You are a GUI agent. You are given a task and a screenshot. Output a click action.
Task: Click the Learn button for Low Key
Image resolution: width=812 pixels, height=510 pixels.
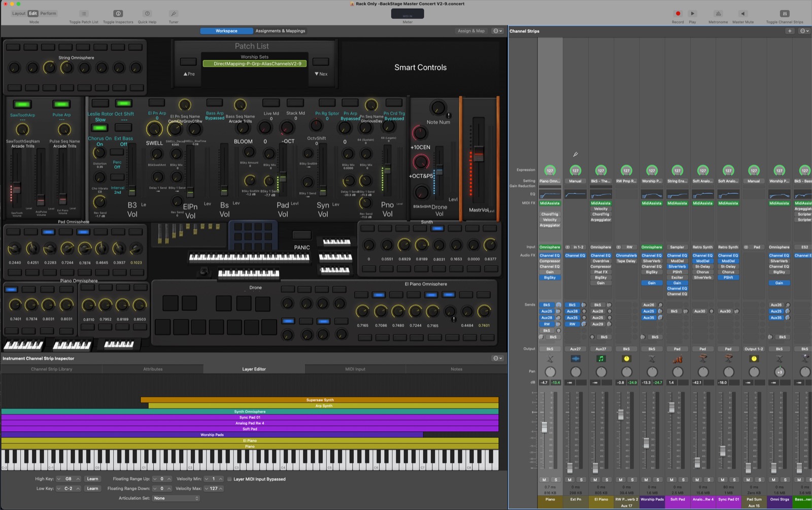point(92,489)
